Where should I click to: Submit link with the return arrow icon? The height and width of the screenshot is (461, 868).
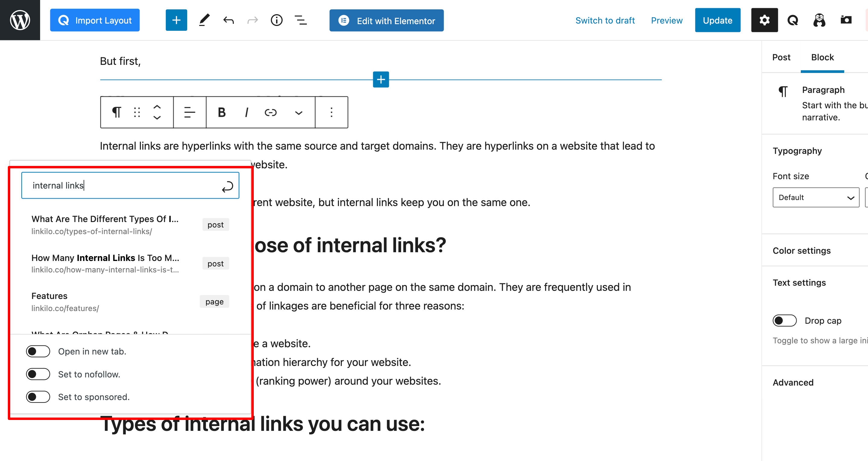point(228,186)
